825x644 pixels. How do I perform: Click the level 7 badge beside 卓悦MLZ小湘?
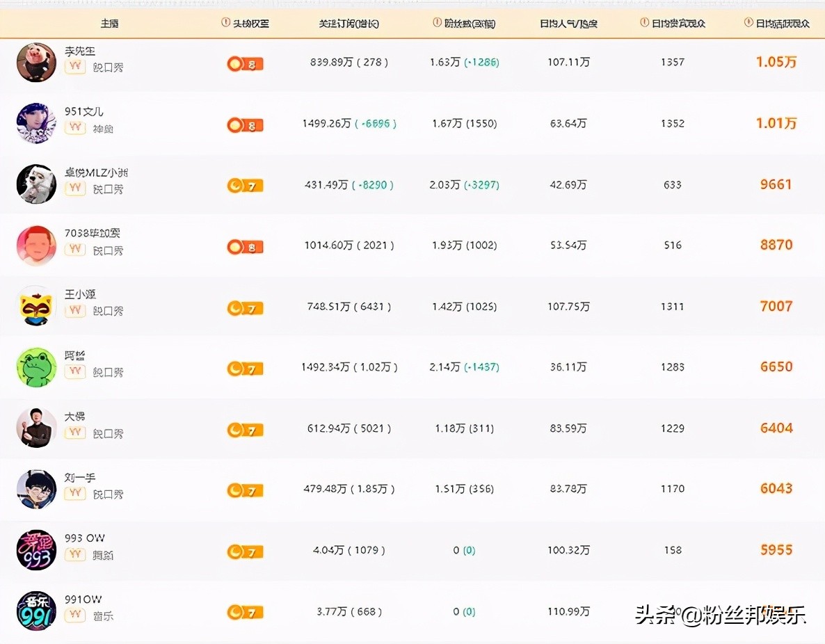(x=244, y=186)
